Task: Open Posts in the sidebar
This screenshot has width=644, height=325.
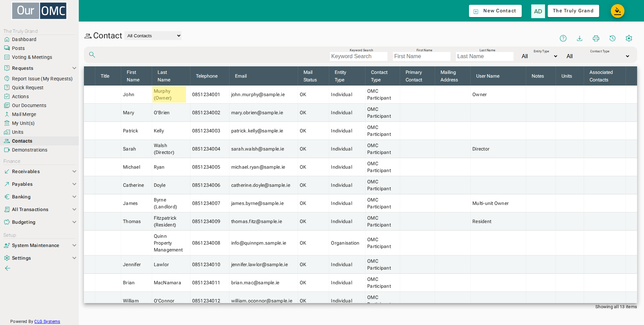Action: click(18, 48)
